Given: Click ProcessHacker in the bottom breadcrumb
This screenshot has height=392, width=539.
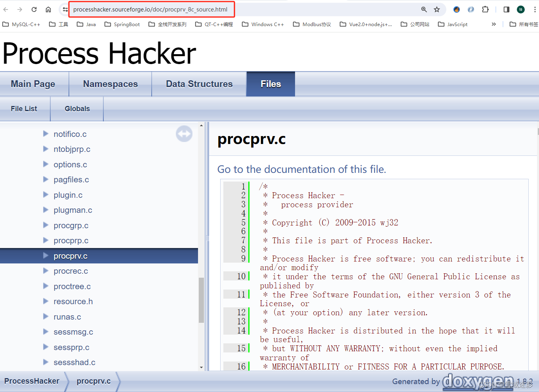Looking at the screenshot, I should coord(32,381).
